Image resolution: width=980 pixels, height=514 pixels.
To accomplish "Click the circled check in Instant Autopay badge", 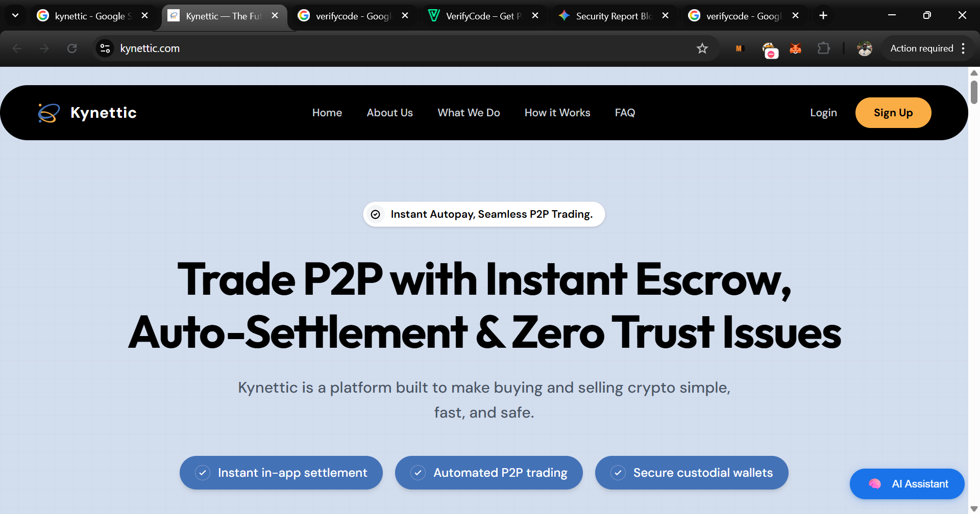I will click(376, 214).
